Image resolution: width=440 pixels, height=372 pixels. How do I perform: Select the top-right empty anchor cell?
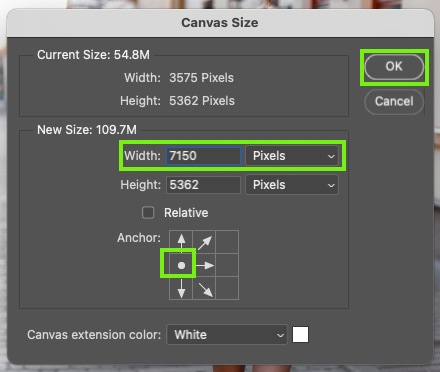(227, 242)
